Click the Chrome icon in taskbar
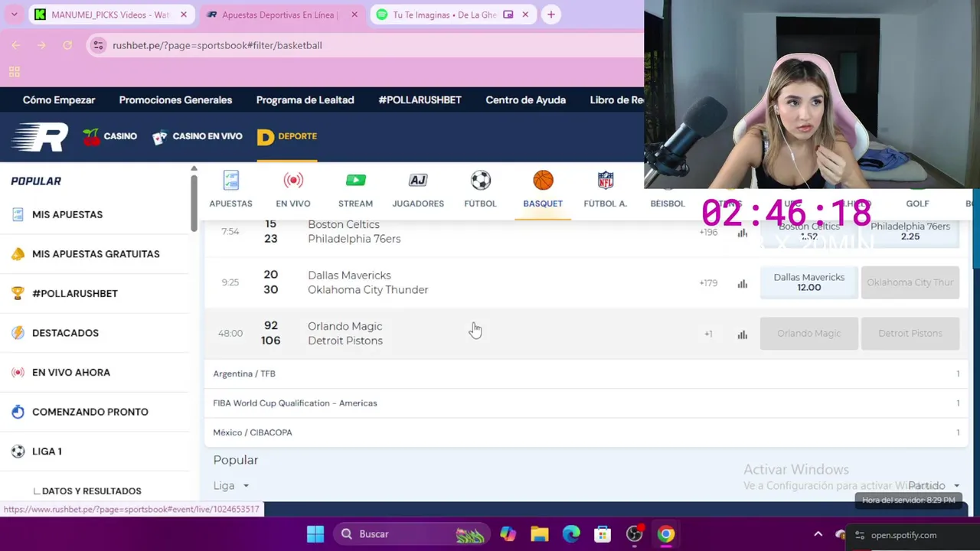Viewport: 980px width, 551px height. pos(666,534)
